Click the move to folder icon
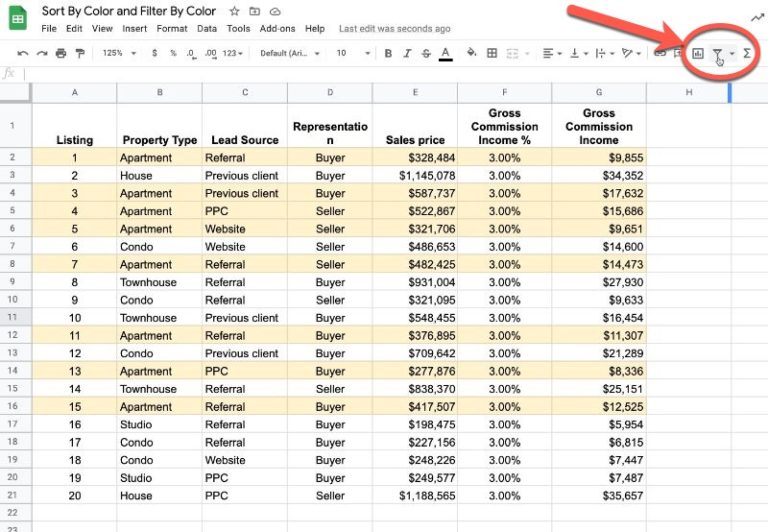Image resolution: width=768 pixels, height=532 pixels. (254, 11)
